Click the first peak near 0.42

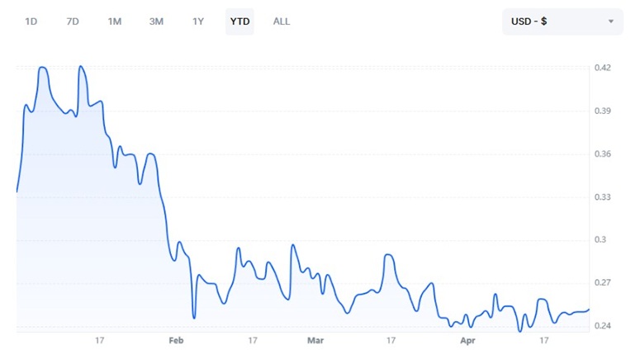43,68
